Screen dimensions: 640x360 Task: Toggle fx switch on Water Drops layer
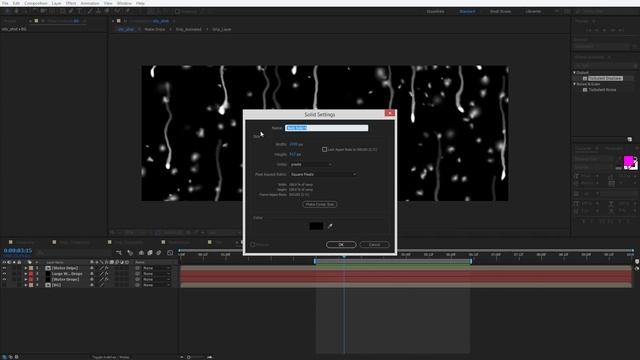pyautogui.click(x=107, y=280)
